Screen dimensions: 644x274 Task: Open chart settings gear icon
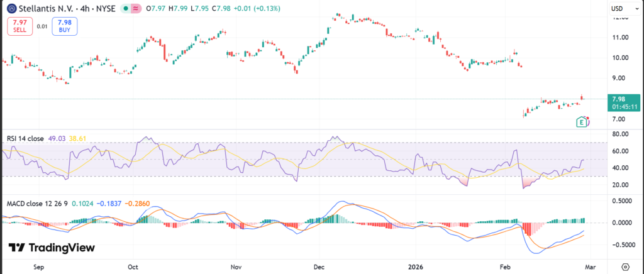626,266
